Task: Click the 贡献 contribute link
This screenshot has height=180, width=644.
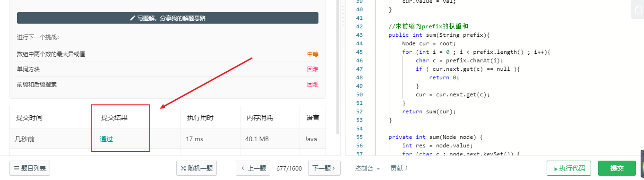Action: (x=399, y=168)
